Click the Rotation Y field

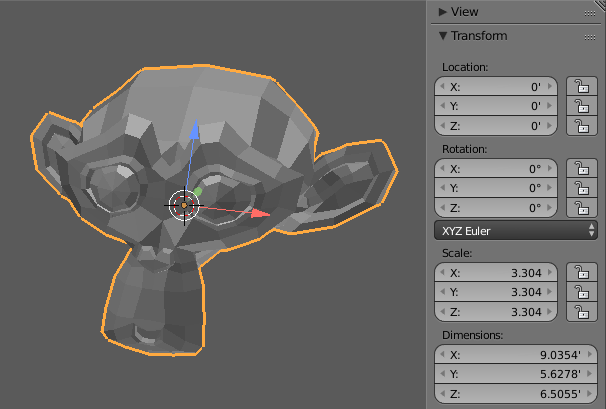click(496, 188)
